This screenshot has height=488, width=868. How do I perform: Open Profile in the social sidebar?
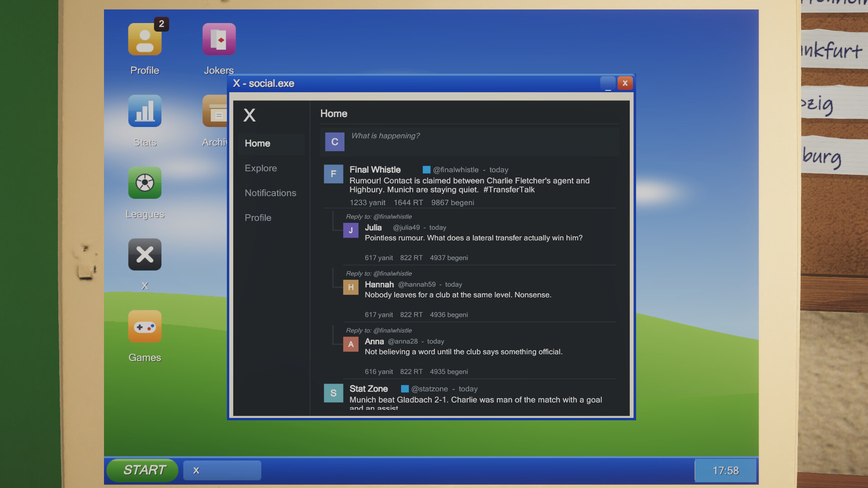[x=258, y=218]
